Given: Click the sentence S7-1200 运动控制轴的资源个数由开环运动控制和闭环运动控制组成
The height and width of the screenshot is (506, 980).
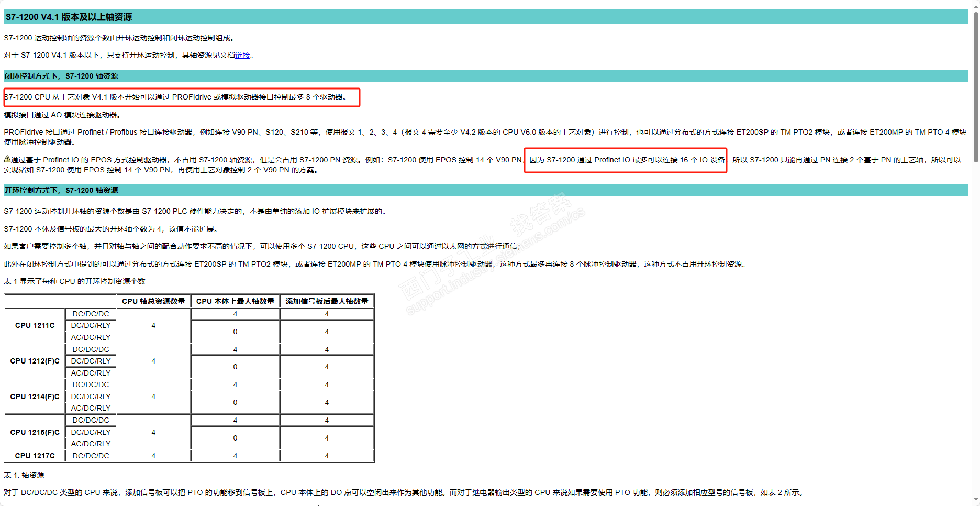Looking at the screenshot, I should pyautogui.click(x=119, y=38).
